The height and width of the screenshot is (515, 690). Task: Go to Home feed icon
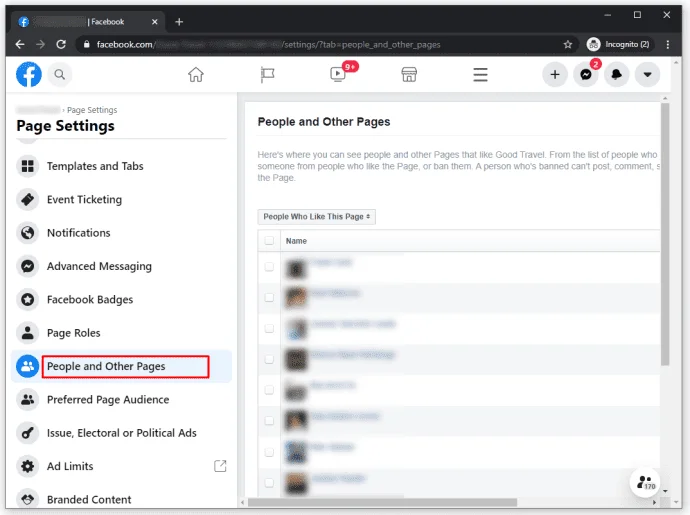(196, 74)
